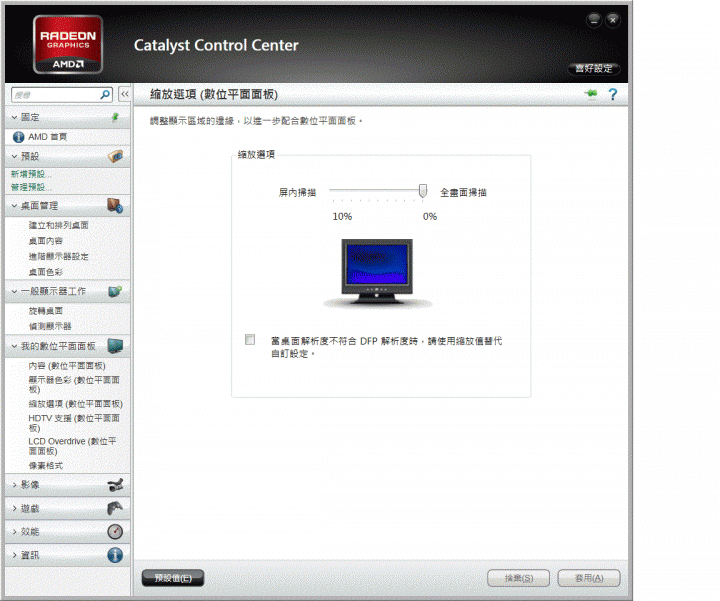Select 旋轉桌面 item

(x=45, y=311)
